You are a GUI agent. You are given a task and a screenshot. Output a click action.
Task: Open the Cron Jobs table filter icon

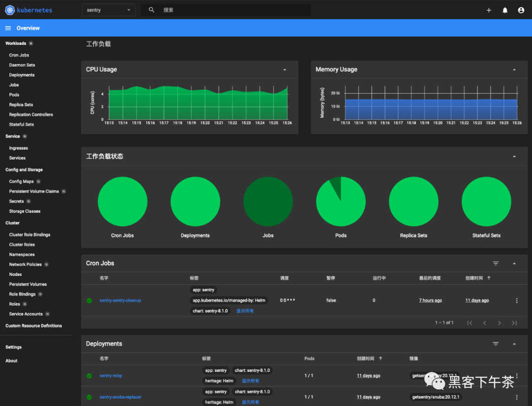(496, 264)
